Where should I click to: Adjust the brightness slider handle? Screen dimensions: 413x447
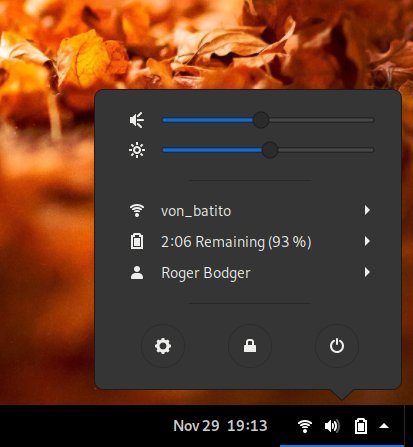tap(270, 150)
